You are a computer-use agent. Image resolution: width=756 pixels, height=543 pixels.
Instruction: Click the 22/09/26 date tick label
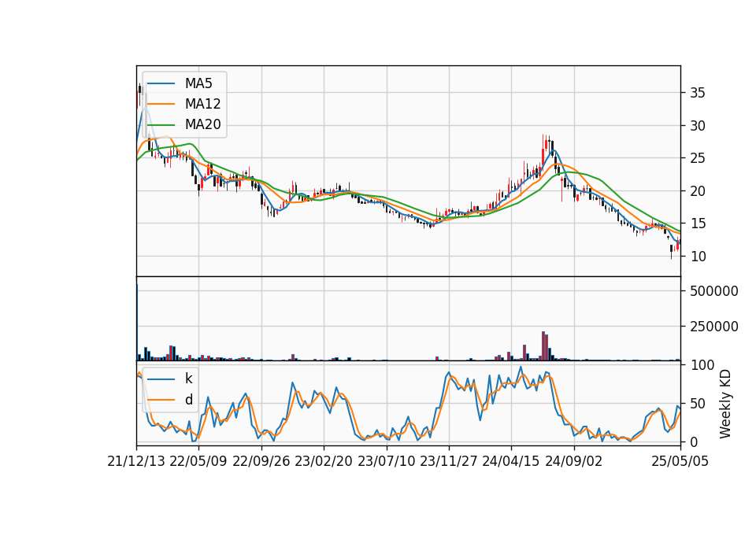(x=261, y=461)
